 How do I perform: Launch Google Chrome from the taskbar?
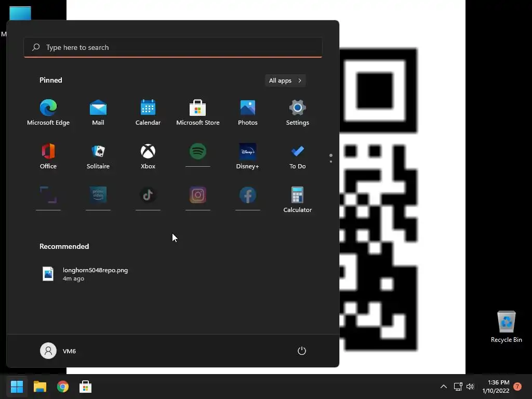tap(63, 387)
